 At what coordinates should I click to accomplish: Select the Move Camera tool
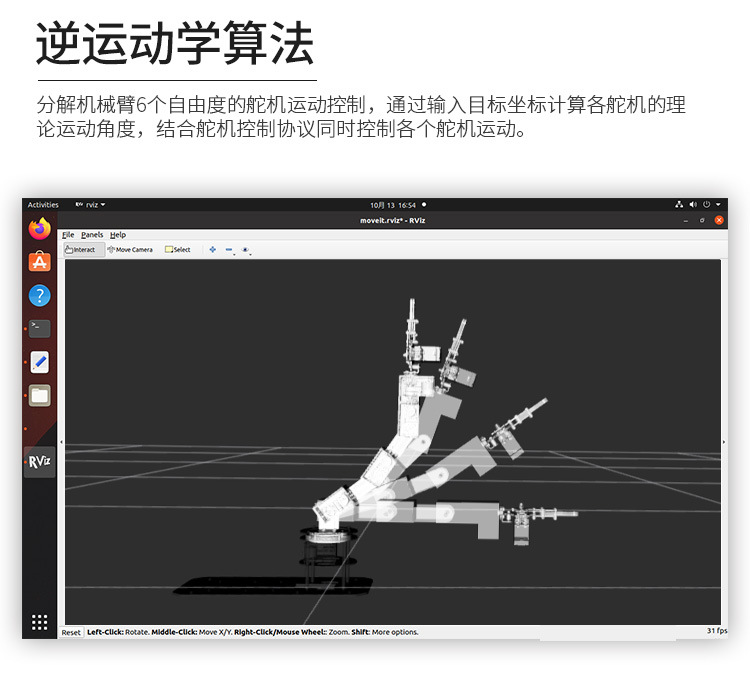pyautogui.click(x=130, y=250)
